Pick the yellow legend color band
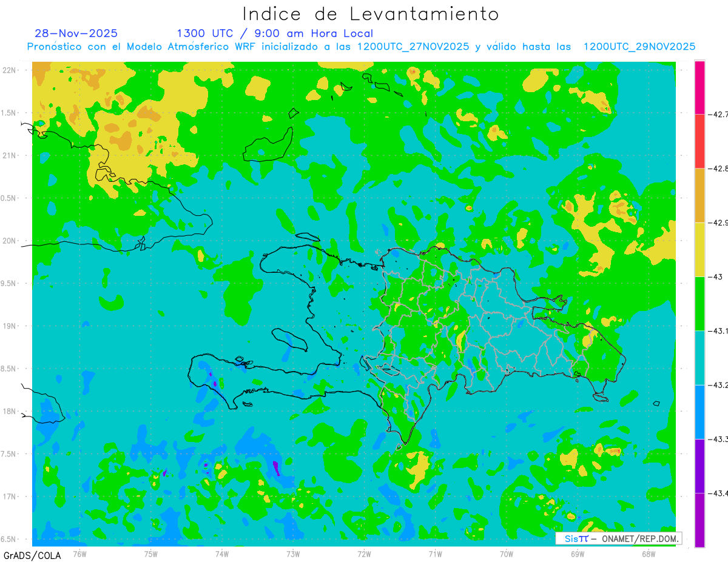This screenshot has width=728, height=562. [x=699, y=249]
